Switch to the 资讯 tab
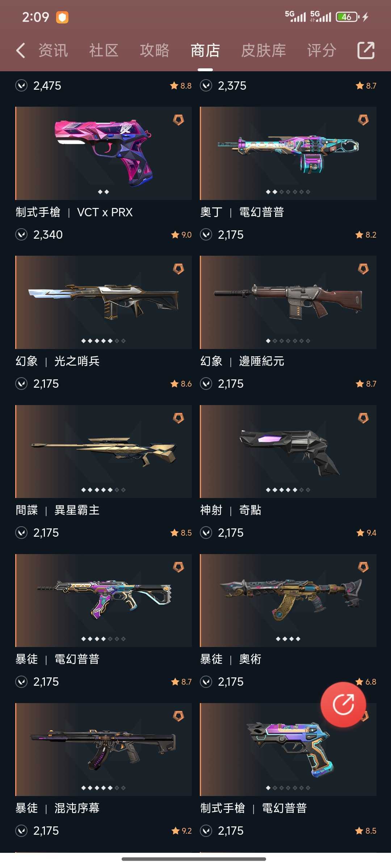 53,50
